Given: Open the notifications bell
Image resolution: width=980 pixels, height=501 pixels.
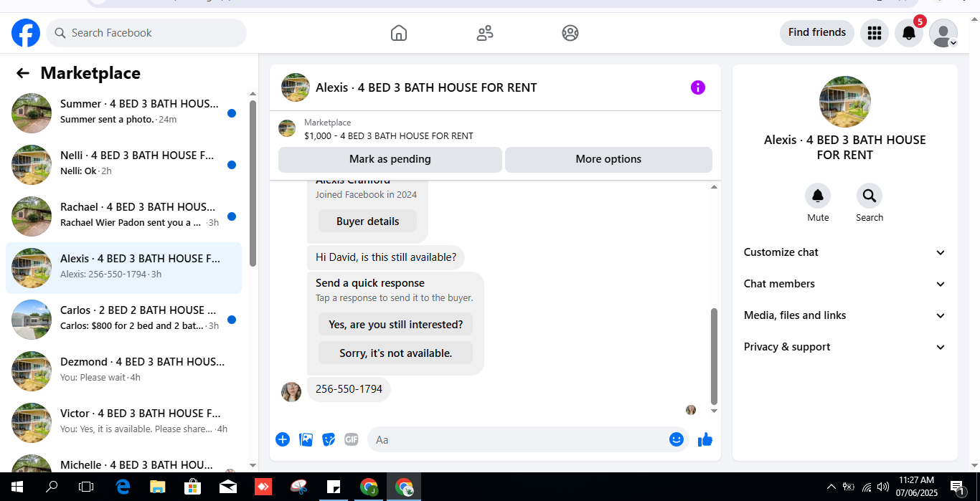Looking at the screenshot, I should (x=908, y=33).
